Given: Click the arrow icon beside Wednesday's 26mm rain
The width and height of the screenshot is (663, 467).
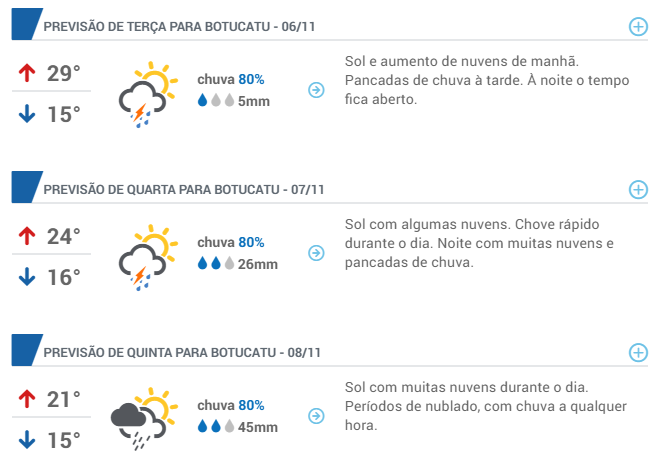Looking at the screenshot, I should (316, 253).
